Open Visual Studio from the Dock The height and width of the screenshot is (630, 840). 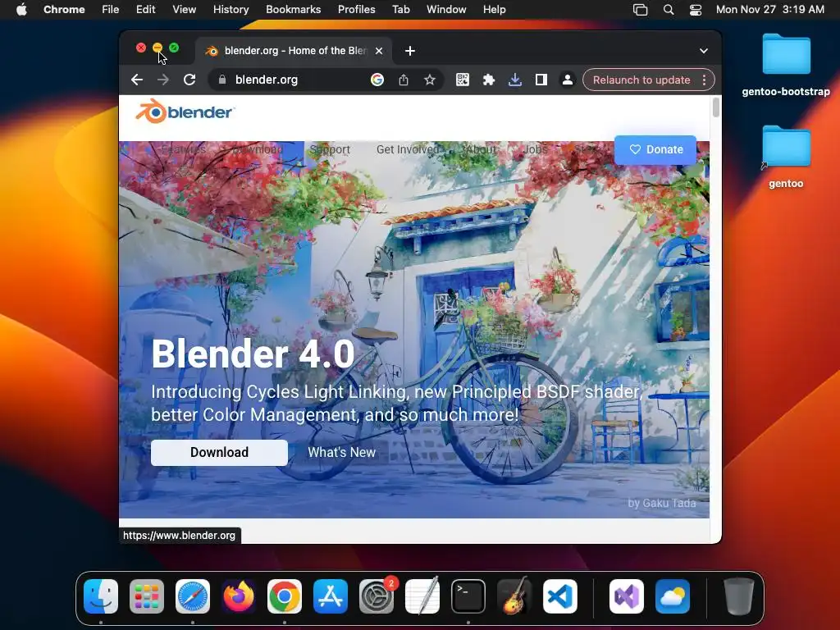[x=627, y=596]
